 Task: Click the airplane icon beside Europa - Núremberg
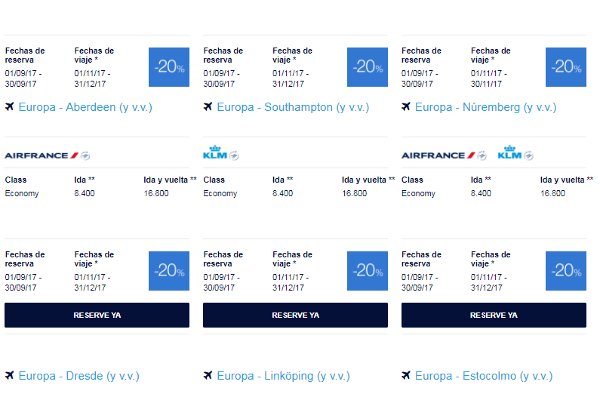click(x=406, y=107)
